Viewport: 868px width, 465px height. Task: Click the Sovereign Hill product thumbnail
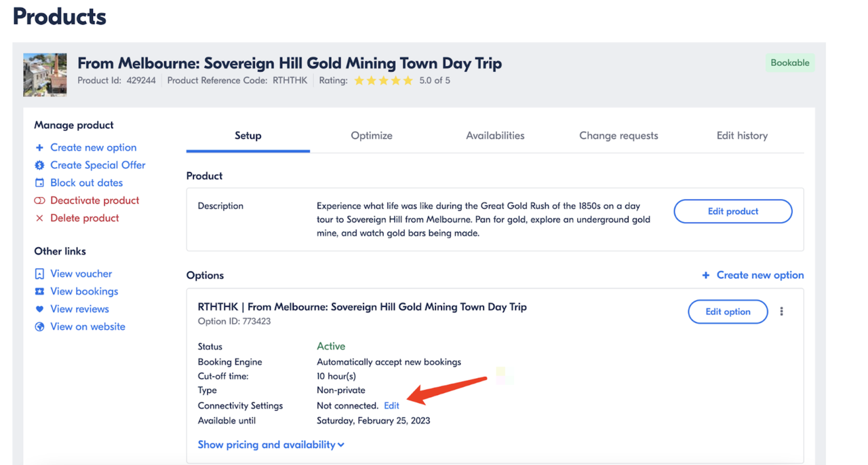coord(45,75)
